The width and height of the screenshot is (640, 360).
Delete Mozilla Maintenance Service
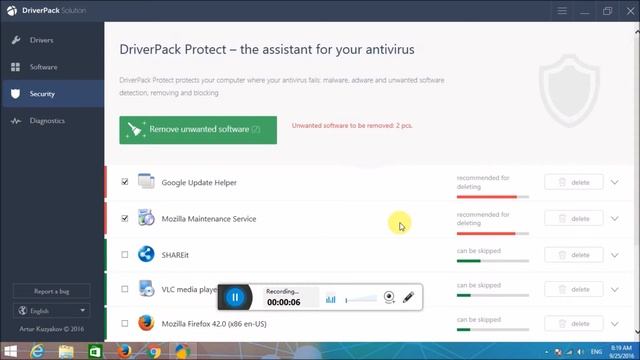(x=573, y=218)
